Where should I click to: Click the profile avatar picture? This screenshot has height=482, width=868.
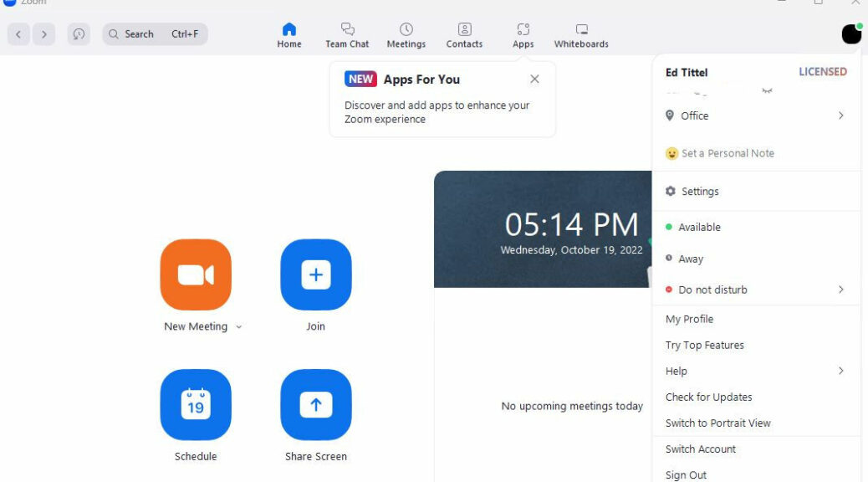tap(851, 34)
